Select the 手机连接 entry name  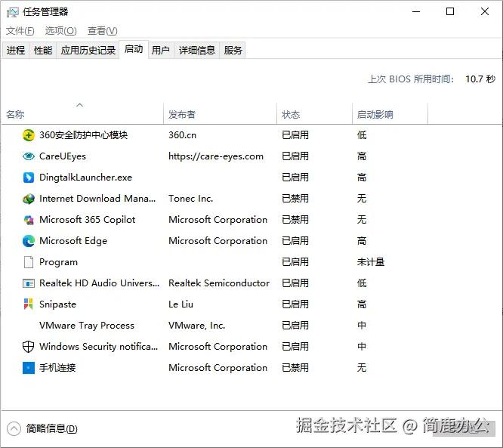click(x=57, y=368)
